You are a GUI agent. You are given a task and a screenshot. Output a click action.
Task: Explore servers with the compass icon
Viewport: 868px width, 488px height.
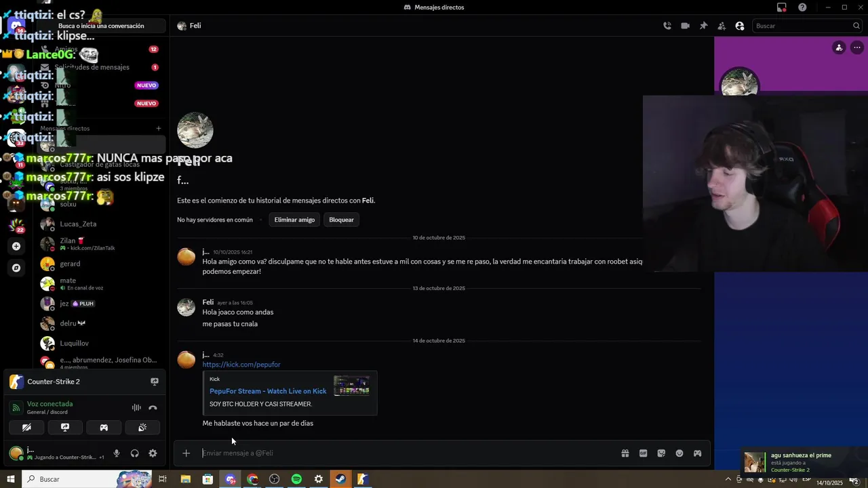(x=16, y=268)
